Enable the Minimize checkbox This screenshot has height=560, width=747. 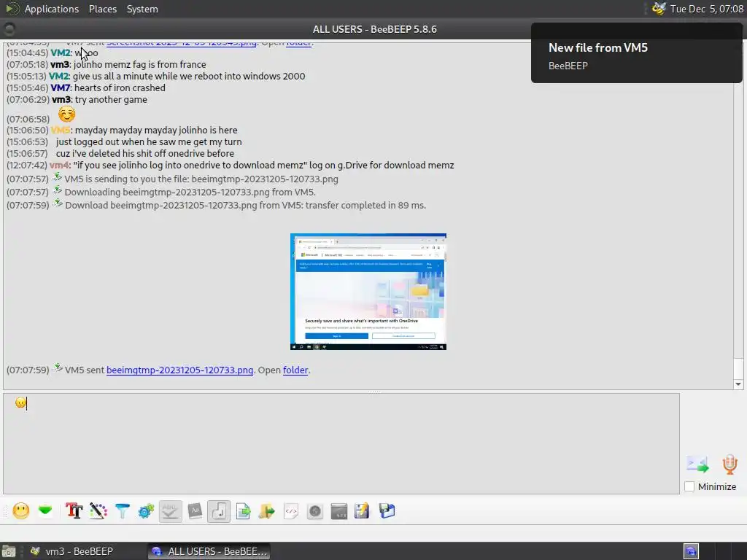click(689, 486)
